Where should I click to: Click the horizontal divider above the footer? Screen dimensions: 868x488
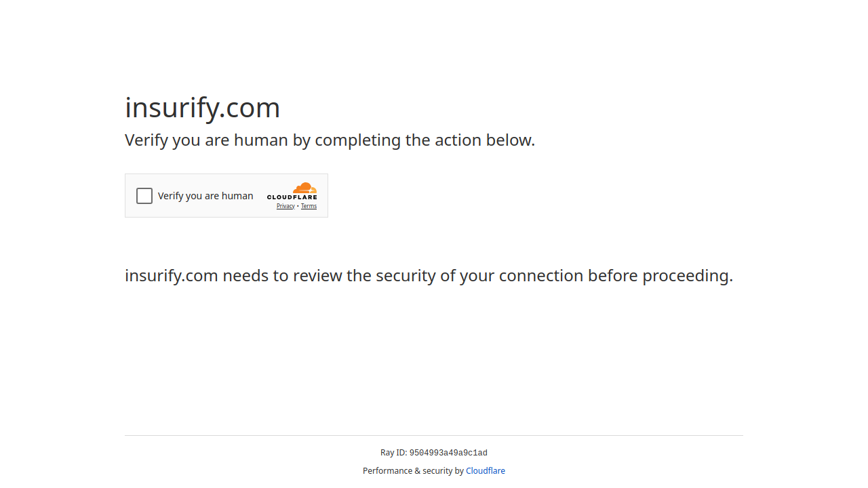(x=434, y=435)
